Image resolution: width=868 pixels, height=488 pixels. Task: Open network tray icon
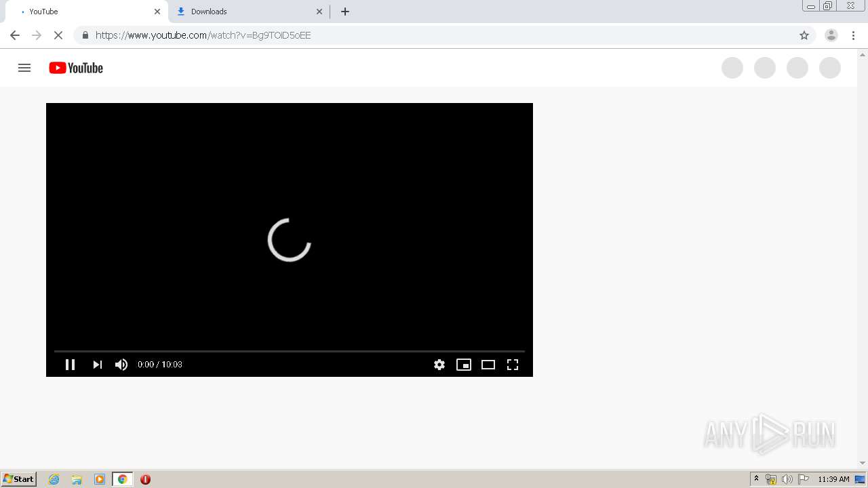(771, 479)
